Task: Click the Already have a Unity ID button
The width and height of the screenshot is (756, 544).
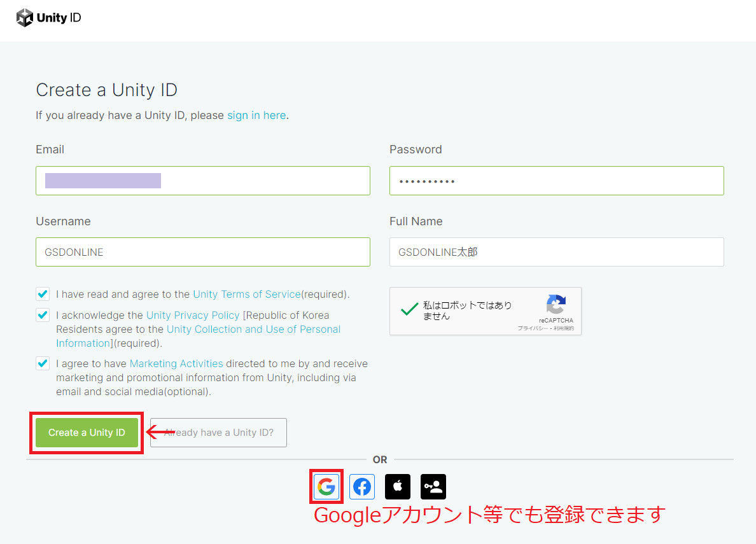Action: 218,433
